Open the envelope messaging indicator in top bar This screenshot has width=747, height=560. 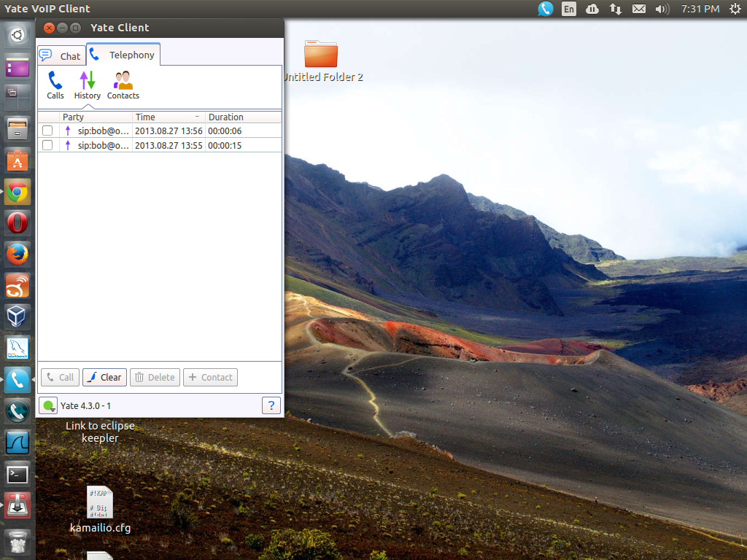(638, 9)
